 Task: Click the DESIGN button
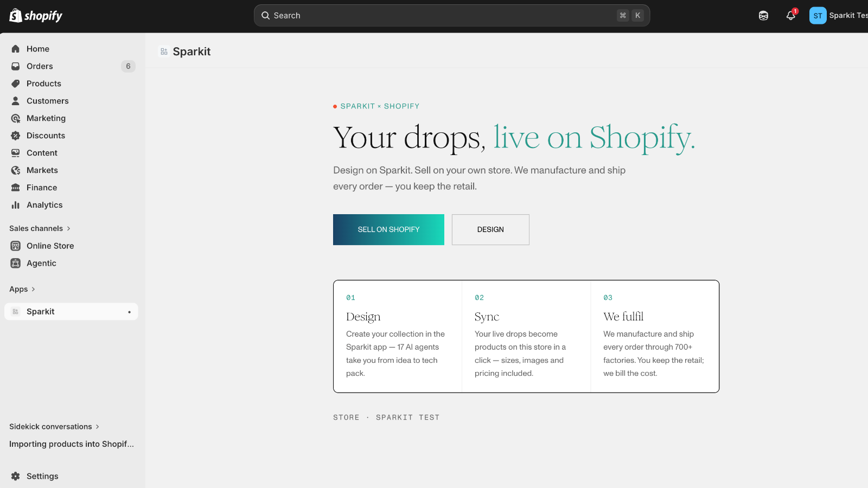(x=490, y=229)
